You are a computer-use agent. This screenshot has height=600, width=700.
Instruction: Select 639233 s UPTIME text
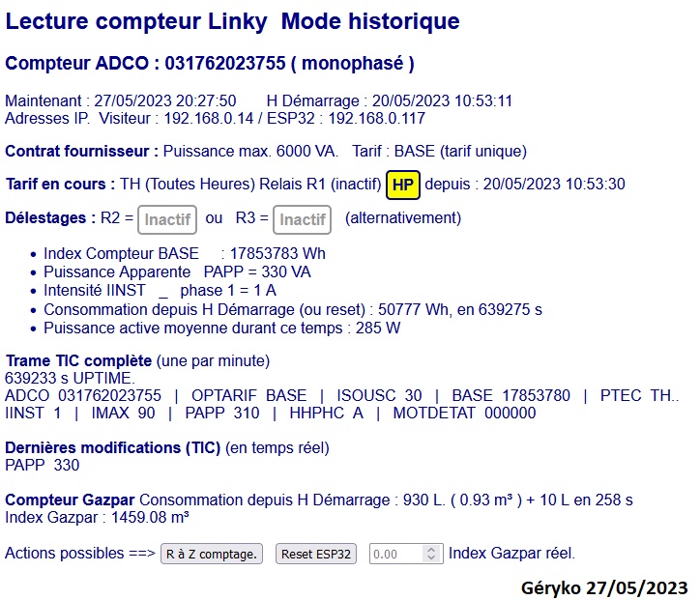[70, 378]
